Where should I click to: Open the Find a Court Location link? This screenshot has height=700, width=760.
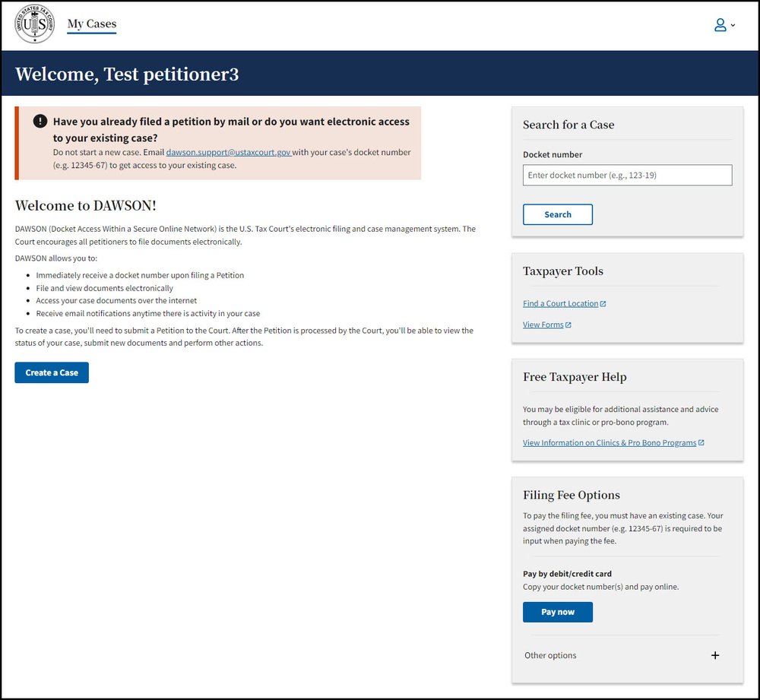point(560,304)
